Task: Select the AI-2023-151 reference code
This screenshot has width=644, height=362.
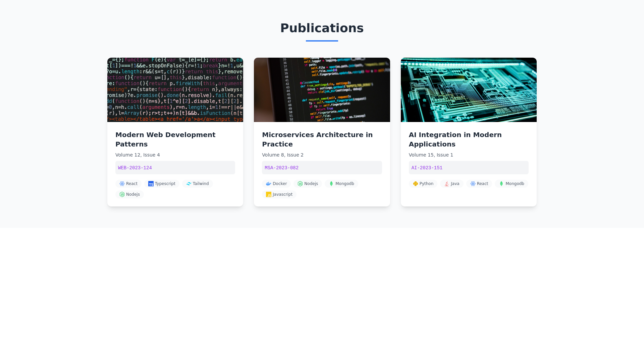Action: 427,168
